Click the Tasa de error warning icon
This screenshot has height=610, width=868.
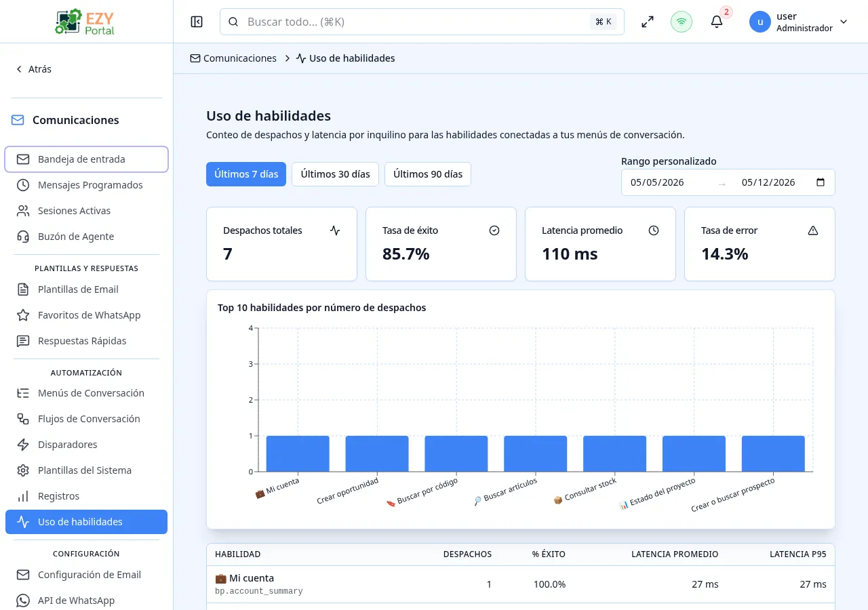(813, 230)
